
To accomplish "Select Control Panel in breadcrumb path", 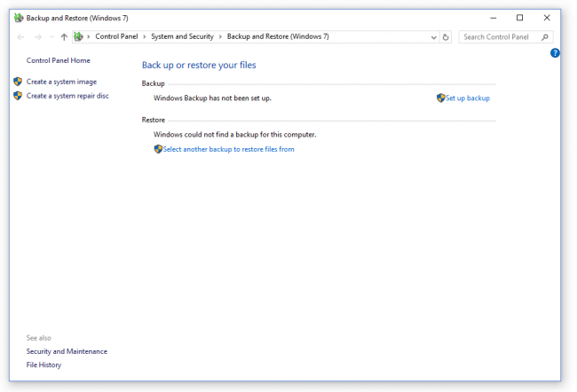I will coord(116,36).
